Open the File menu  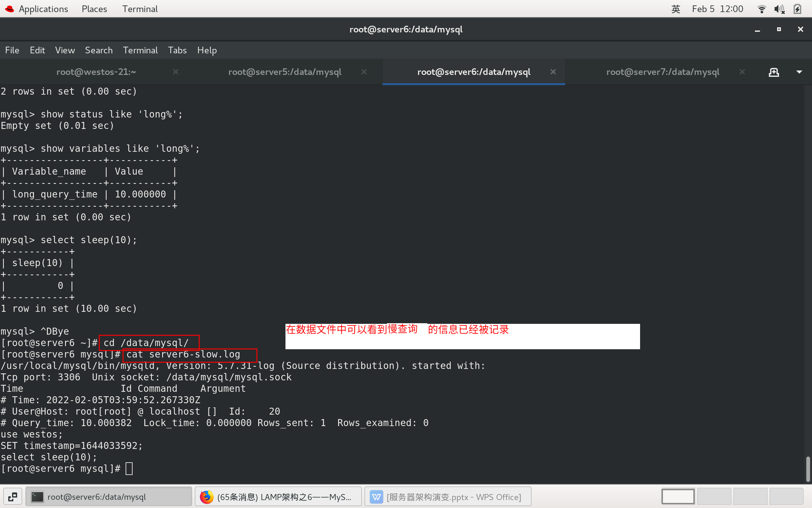(12, 50)
